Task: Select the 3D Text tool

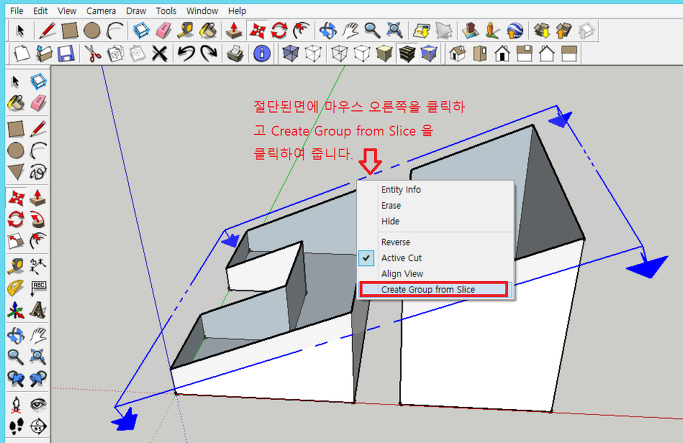Action: pos(38,310)
